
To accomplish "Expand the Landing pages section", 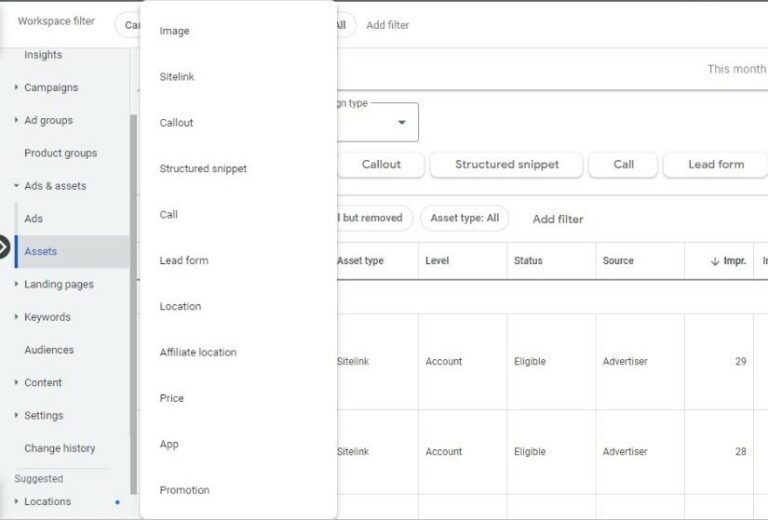I will (x=16, y=284).
